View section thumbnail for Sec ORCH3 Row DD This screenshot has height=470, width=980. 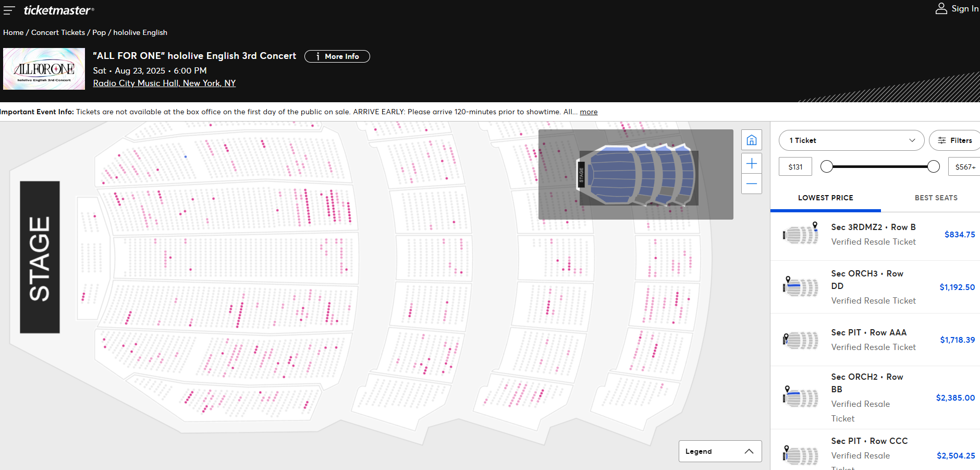tap(801, 287)
